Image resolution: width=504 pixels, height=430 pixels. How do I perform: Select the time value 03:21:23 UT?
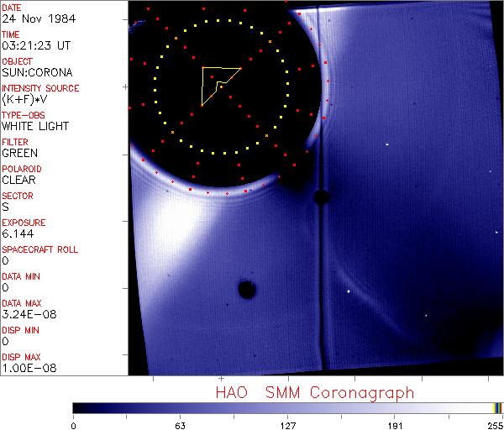coord(34,45)
